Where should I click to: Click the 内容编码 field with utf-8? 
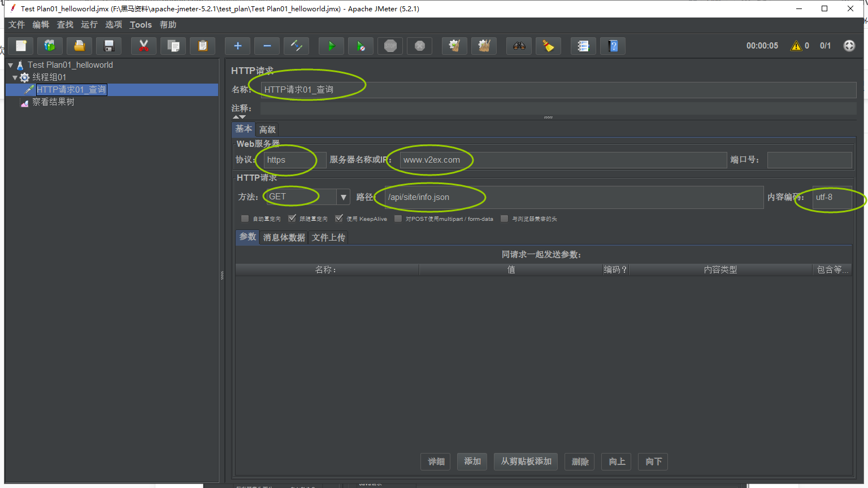pyautogui.click(x=832, y=197)
